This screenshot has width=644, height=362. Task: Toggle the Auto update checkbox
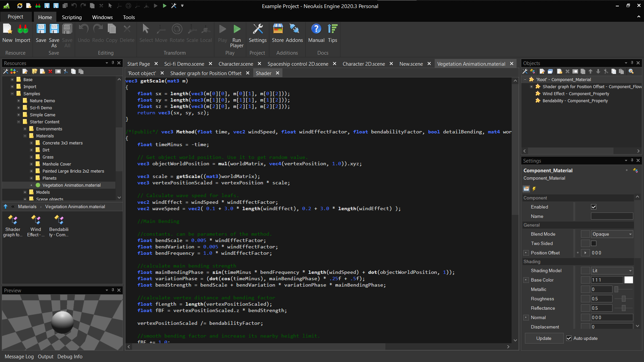tap(569, 339)
